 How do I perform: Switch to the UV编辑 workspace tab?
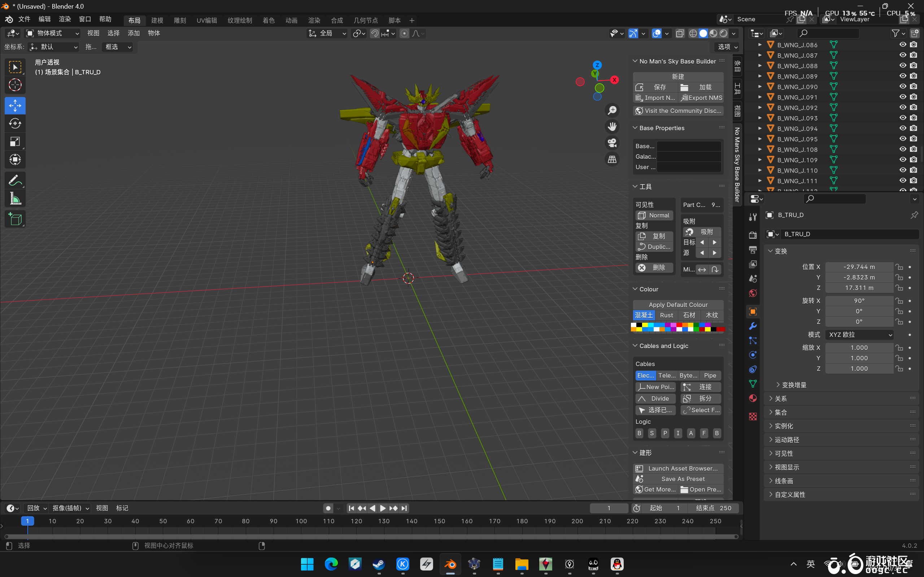(x=206, y=20)
